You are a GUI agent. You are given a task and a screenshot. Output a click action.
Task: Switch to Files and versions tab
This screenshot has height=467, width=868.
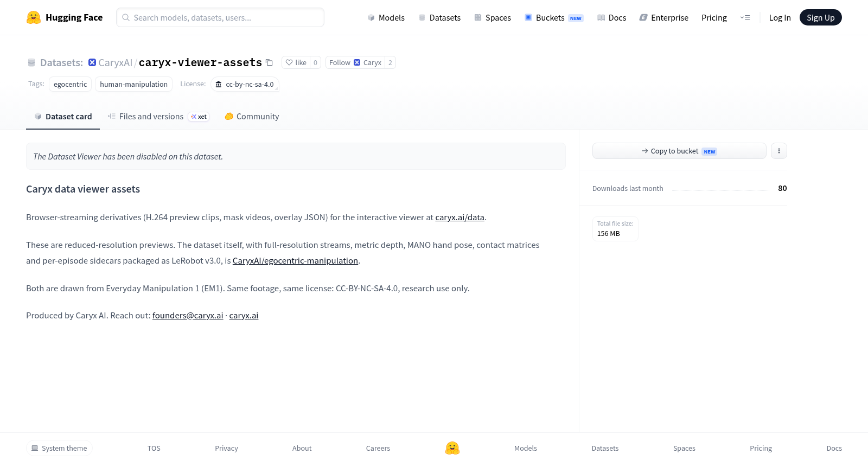tap(158, 116)
